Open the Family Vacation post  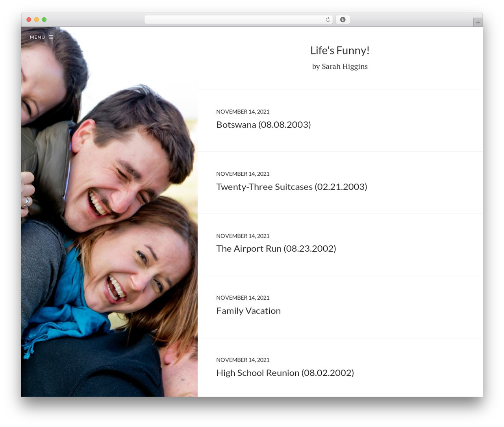[x=248, y=311]
